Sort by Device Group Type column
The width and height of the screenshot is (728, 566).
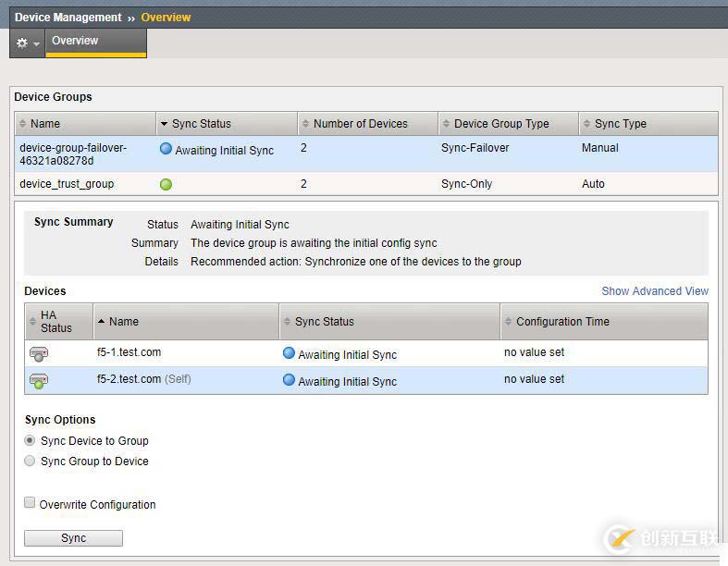tap(501, 124)
